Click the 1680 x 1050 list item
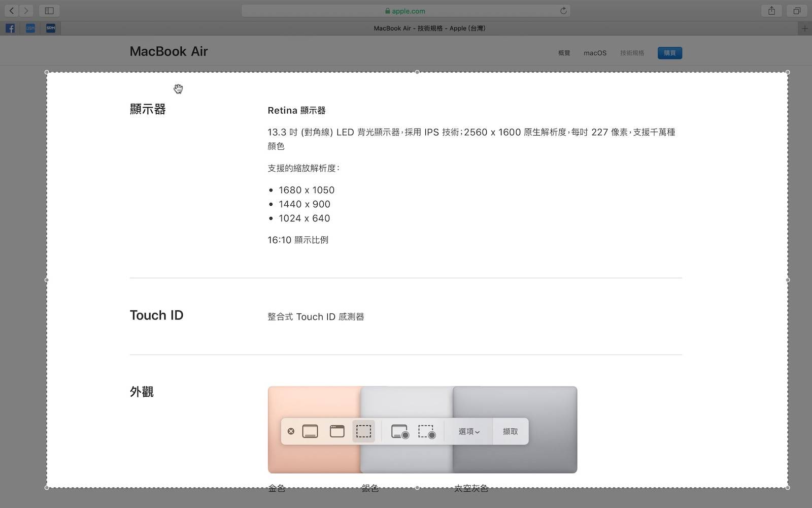This screenshot has height=508, width=812. [x=307, y=190]
